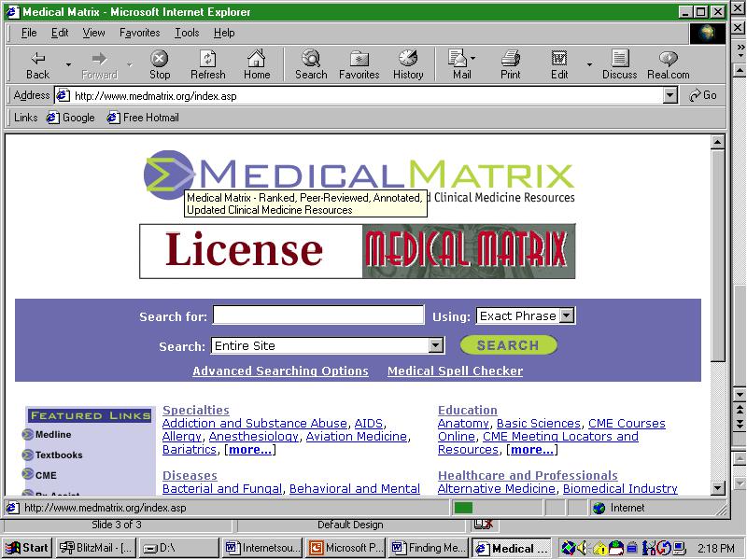The width and height of the screenshot is (747, 560).
Task: Open the Alternative Medicine link
Action: (x=497, y=488)
